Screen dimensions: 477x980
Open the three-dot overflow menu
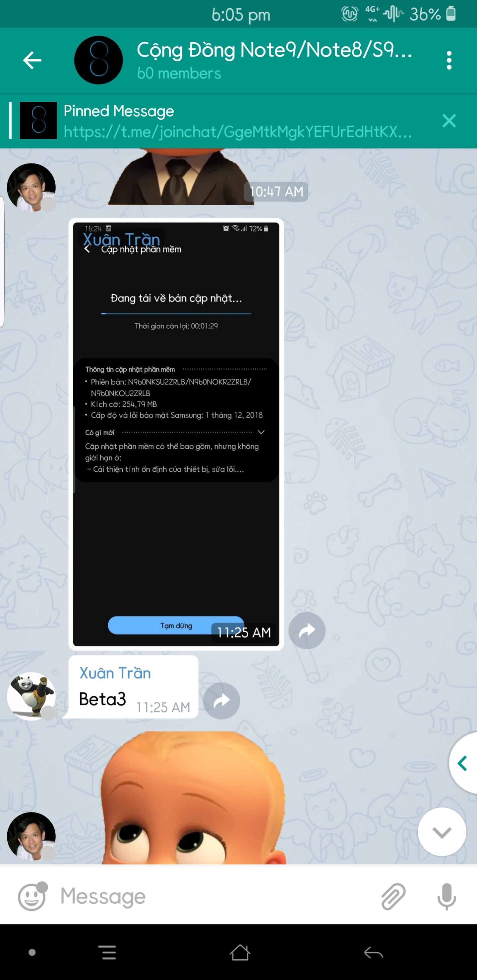[449, 60]
